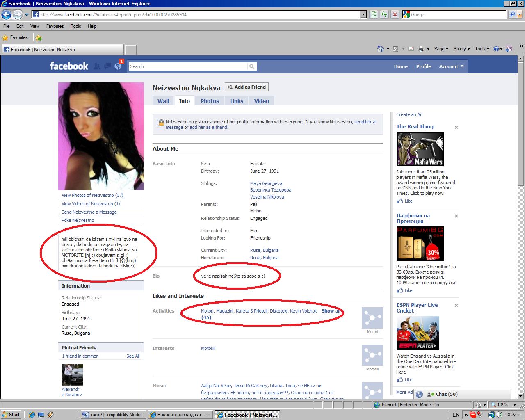The image size is (525, 420).
Task: Open the Page dropdown in command bar
Action: point(441,49)
